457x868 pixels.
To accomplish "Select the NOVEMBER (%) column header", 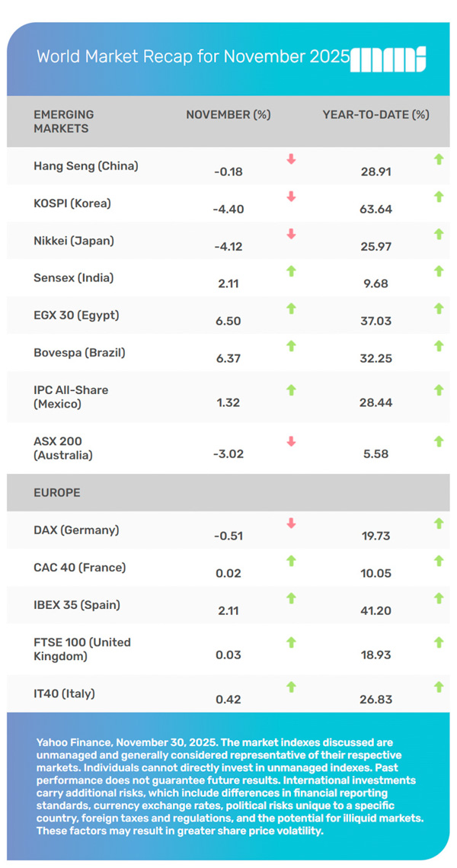I will click(x=228, y=114).
